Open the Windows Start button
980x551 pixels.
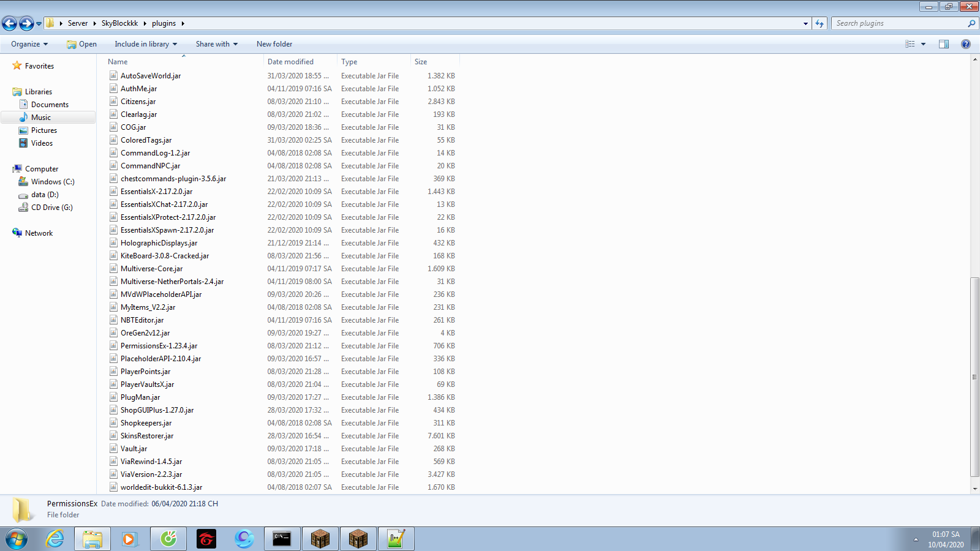[17, 539]
